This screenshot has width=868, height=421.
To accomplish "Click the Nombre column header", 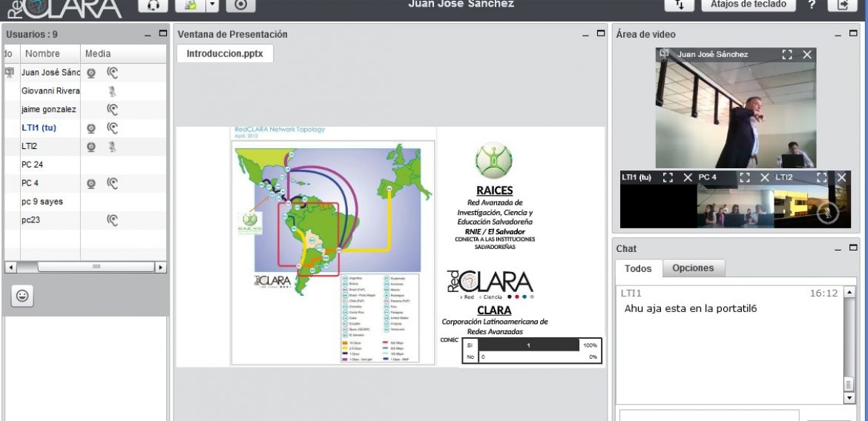I will pyautogui.click(x=50, y=53).
